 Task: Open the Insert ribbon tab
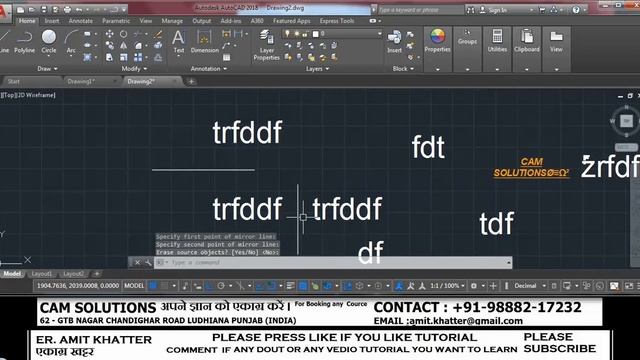(52, 21)
